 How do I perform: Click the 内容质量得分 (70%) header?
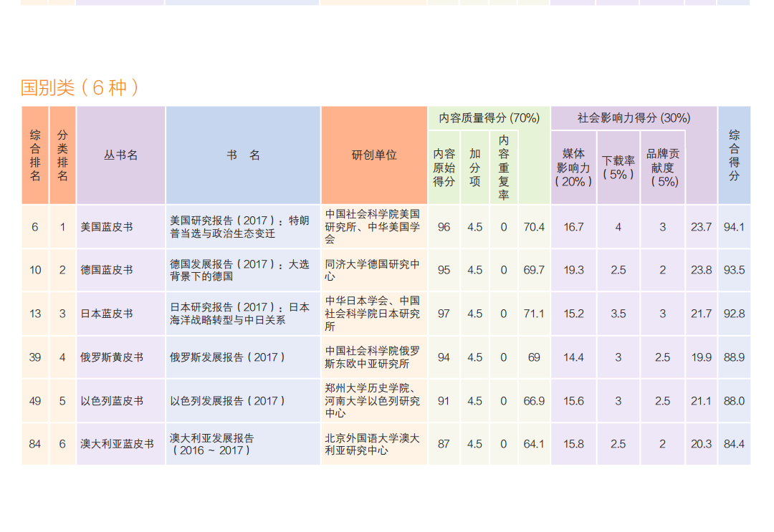489,118
